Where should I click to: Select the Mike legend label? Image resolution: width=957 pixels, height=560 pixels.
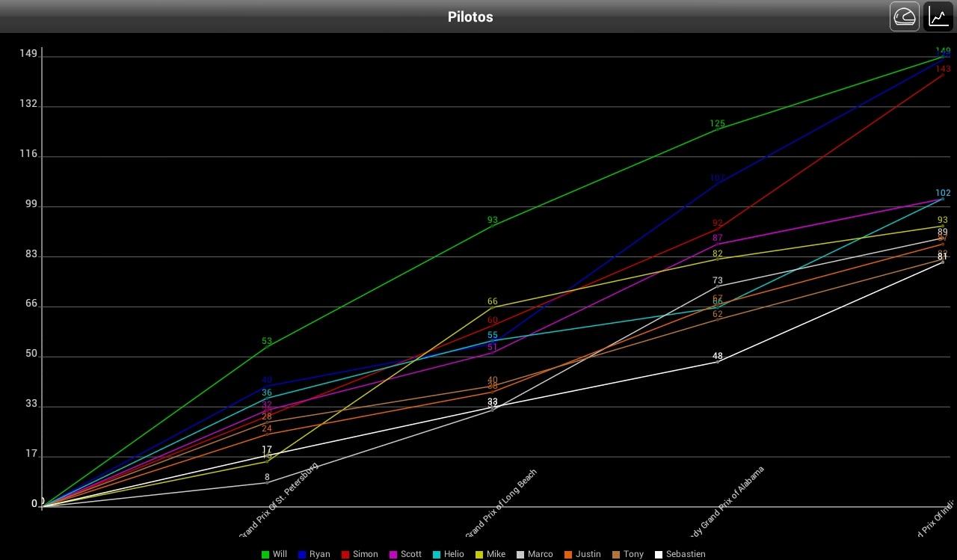[x=496, y=554]
